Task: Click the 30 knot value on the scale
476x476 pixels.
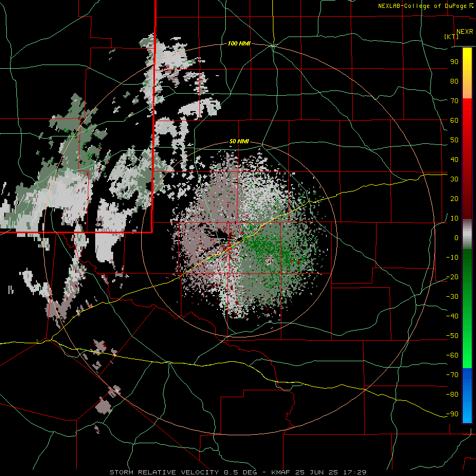Action: tap(454, 179)
